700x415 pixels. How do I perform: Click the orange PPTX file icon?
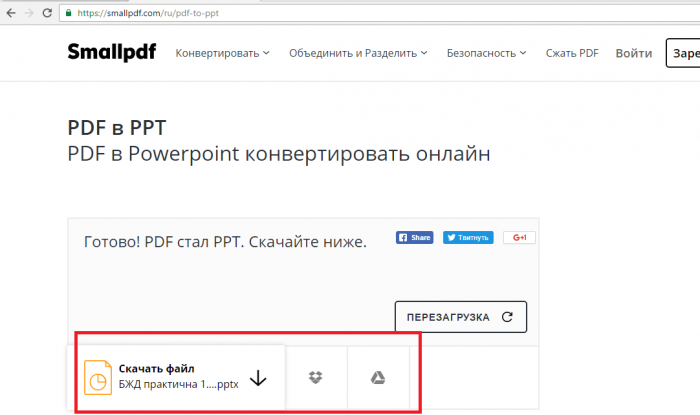click(98, 377)
